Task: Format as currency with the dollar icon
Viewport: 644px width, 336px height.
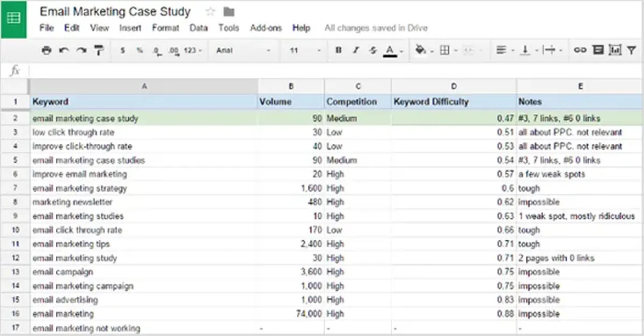Action: click(x=123, y=50)
